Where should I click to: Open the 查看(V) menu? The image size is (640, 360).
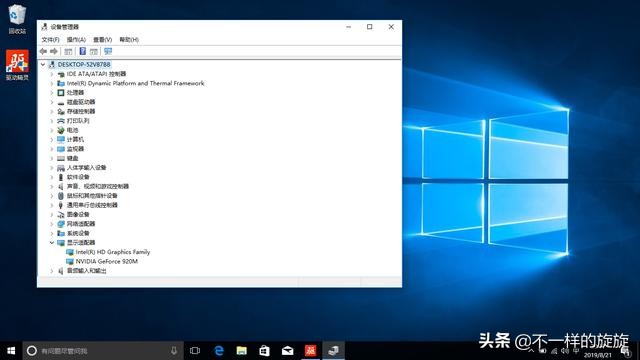click(102, 40)
